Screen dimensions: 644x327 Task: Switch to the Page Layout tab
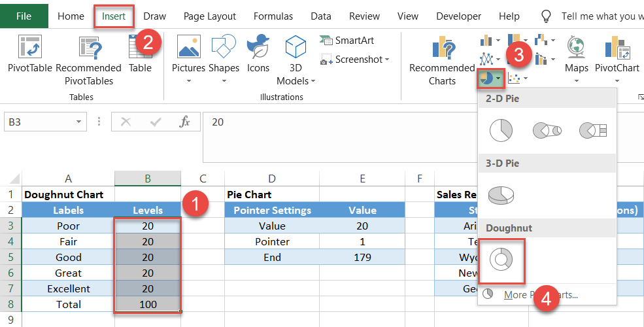click(x=209, y=16)
